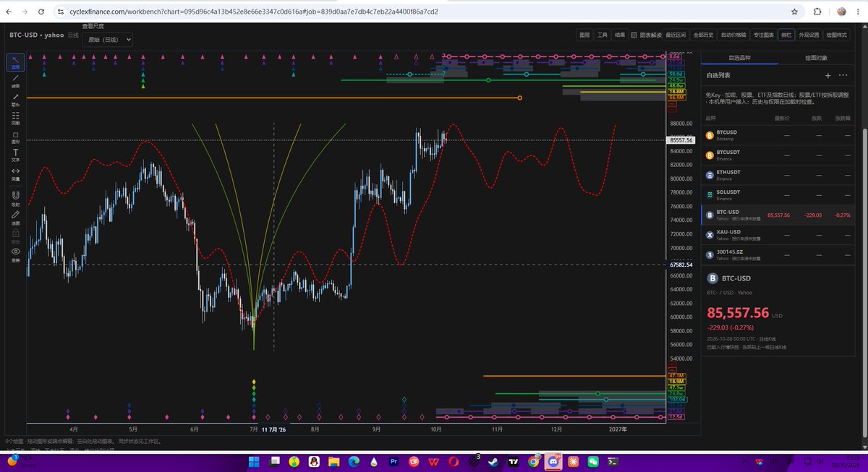
Task: Switch to the 自选品种 tab
Action: click(739, 57)
